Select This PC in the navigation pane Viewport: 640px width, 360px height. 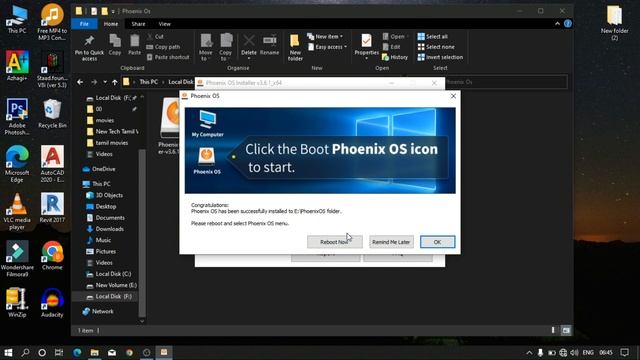[x=97, y=184]
